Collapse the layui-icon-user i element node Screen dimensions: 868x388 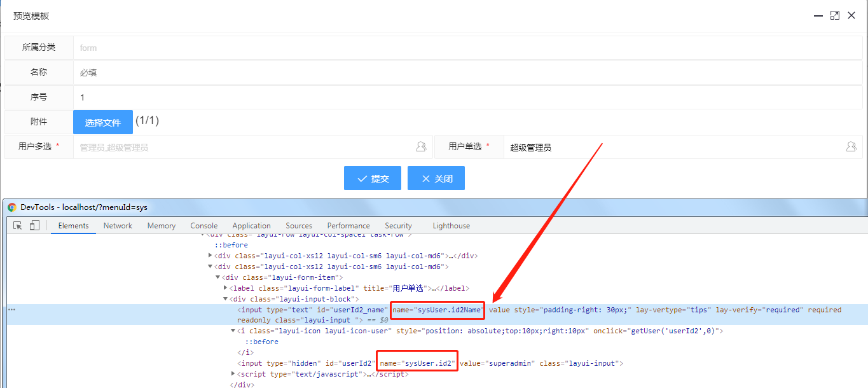233,331
